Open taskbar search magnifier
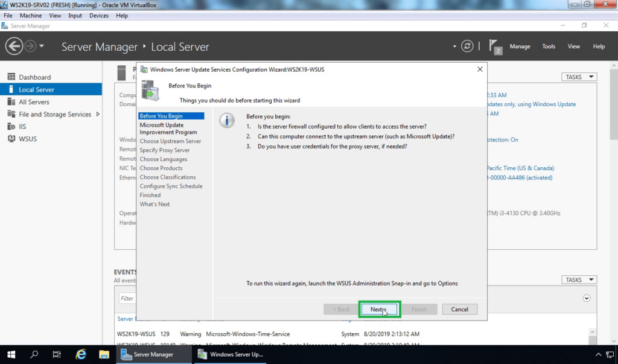The image size is (618, 364). [x=34, y=354]
